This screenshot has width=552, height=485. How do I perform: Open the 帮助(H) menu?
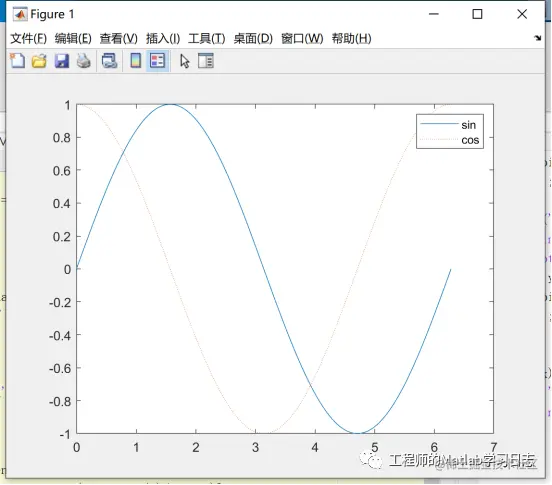pos(351,38)
